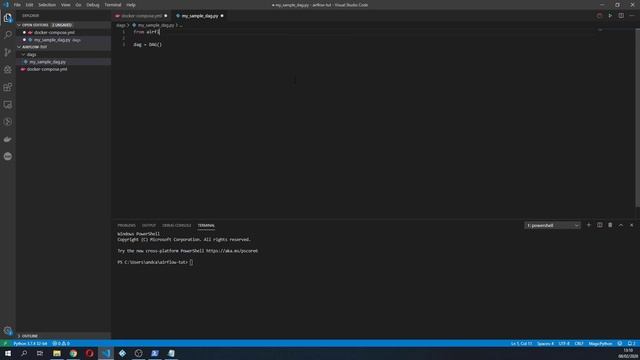640x360 pixels.
Task: Click the dags breadcrumb segment
Action: point(120,25)
